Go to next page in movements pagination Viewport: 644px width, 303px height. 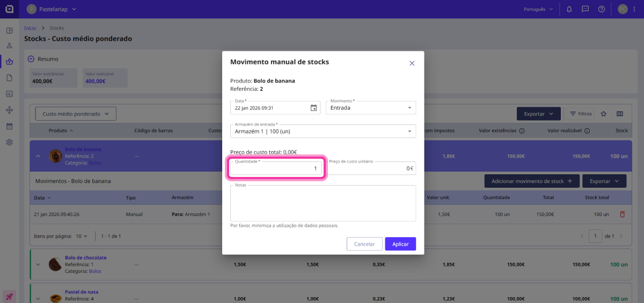[621, 236]
